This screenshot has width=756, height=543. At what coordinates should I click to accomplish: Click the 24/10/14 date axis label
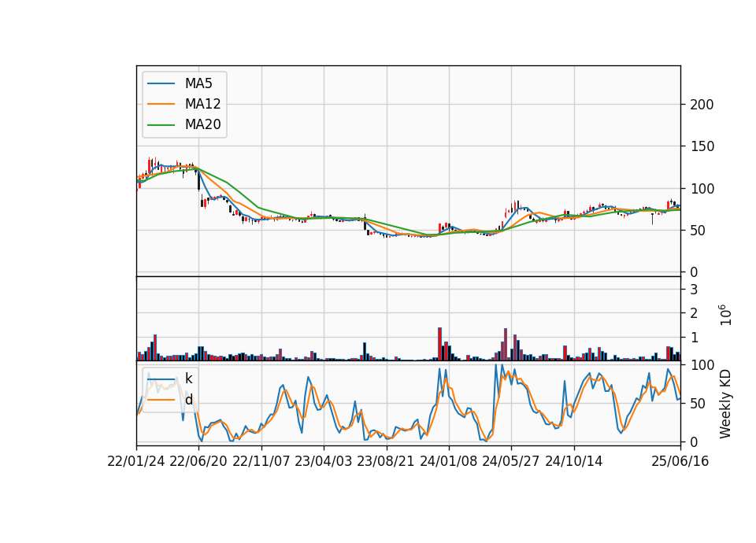click(x=574, y=462)
